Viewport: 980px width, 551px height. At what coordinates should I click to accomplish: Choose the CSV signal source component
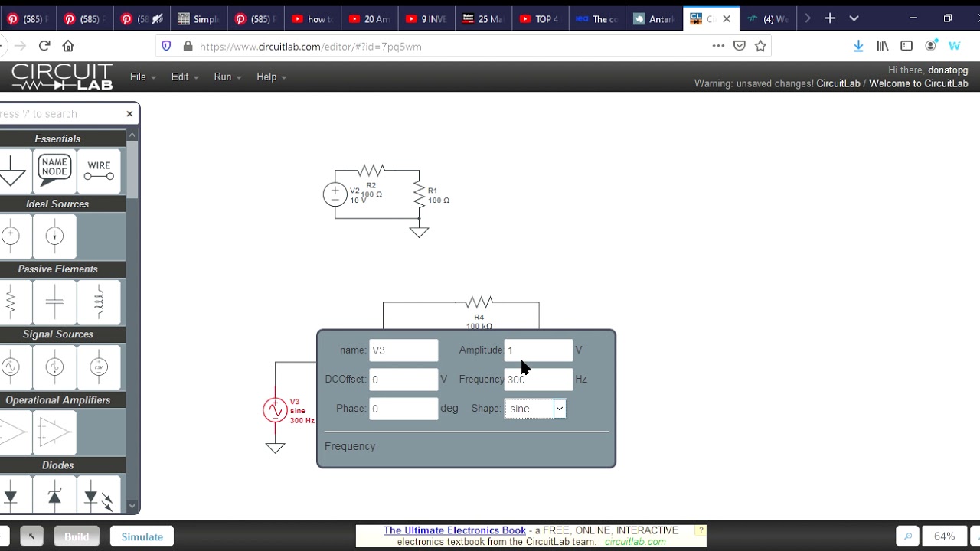click(99, 367)
